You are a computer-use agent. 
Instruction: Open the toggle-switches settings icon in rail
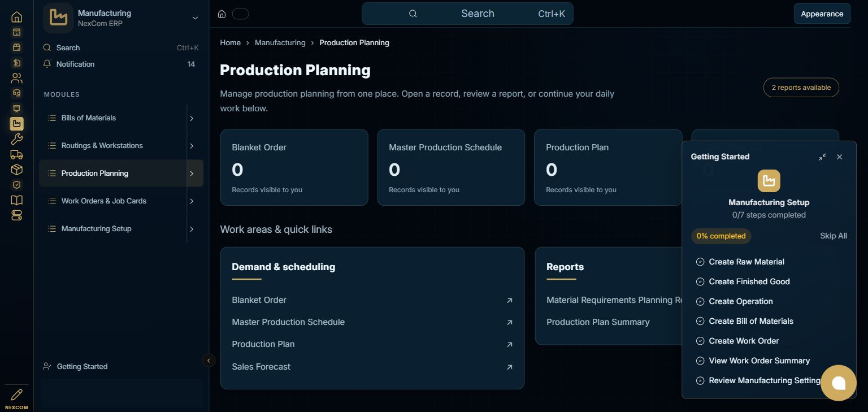coord(16,215)
